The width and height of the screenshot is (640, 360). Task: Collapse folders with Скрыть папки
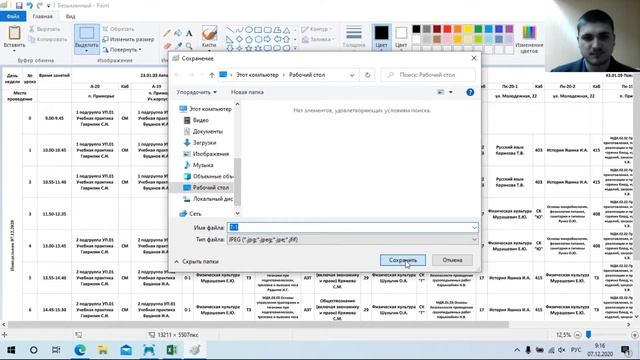(196, 262)
